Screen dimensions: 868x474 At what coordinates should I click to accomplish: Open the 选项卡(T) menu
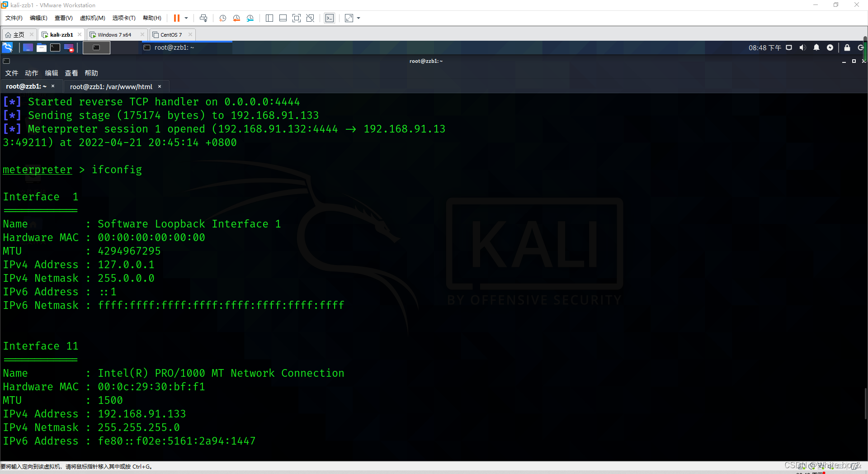click(x=124, y=18)
